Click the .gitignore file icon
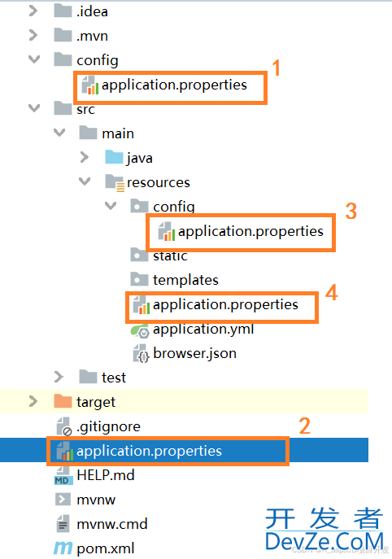392x559 pixels. pos(64,426)
